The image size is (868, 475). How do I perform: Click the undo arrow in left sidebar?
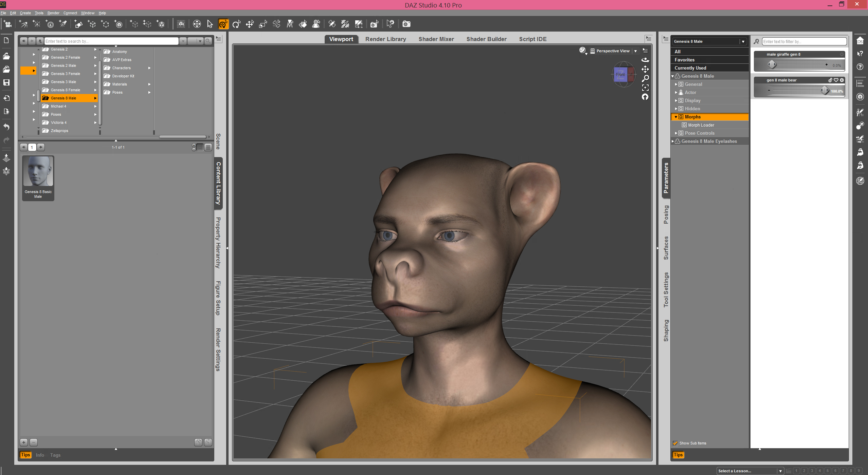point(6,127)
